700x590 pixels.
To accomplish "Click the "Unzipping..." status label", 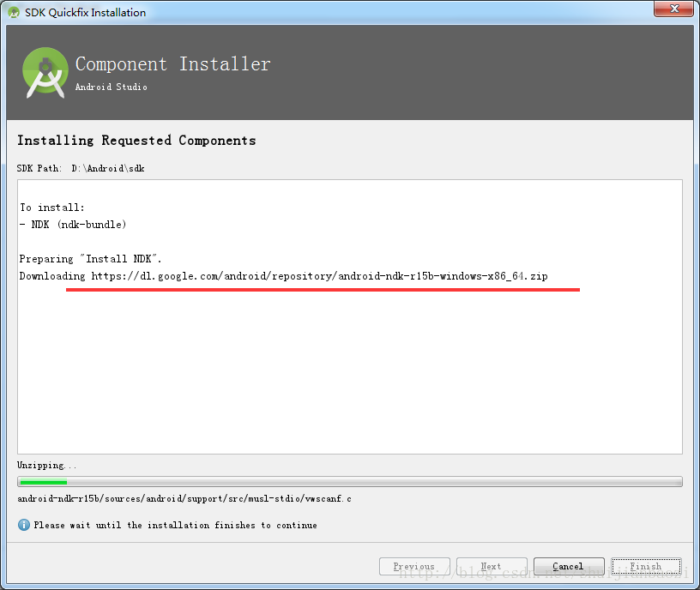I will click(x=47, y=465).
